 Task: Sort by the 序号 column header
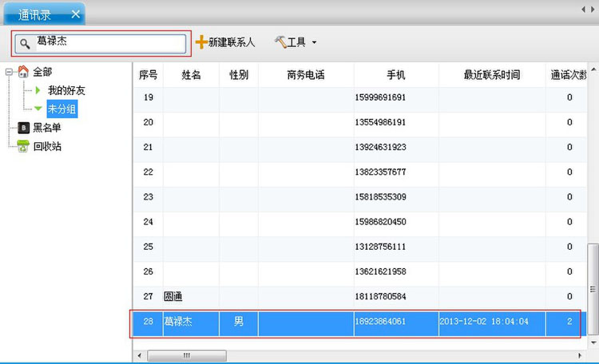149,75
